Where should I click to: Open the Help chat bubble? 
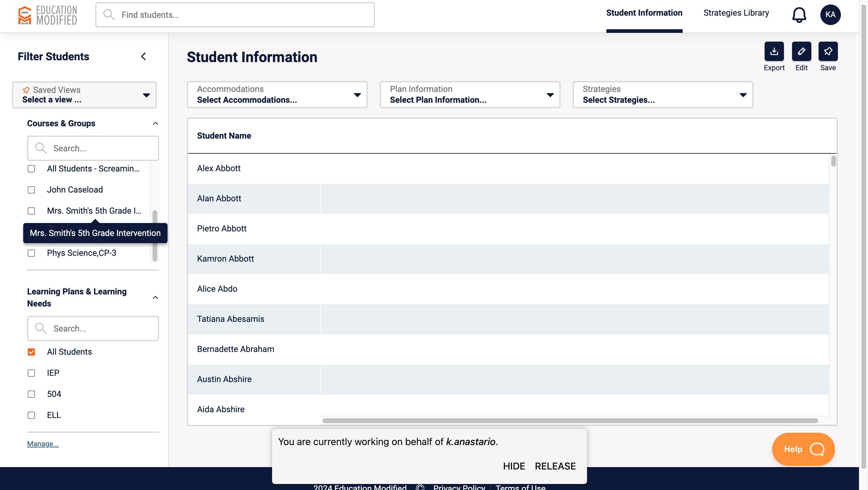point(803,449)
